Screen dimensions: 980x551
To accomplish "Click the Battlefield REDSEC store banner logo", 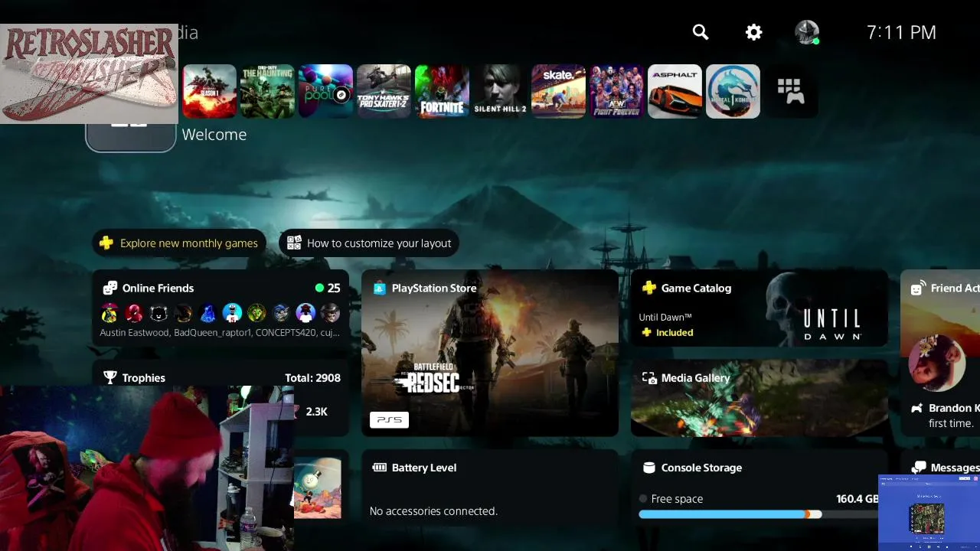I will [x=434, y=378].
